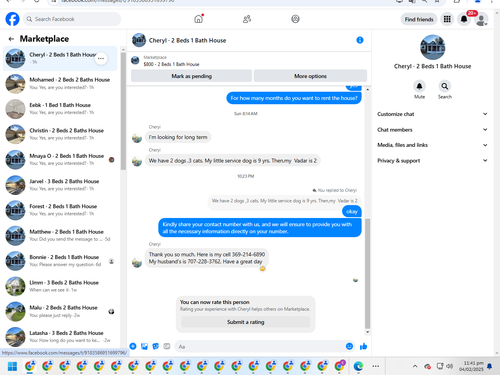Open the emoji picker in message box
The image size is (500, 375).
[349, 346]
